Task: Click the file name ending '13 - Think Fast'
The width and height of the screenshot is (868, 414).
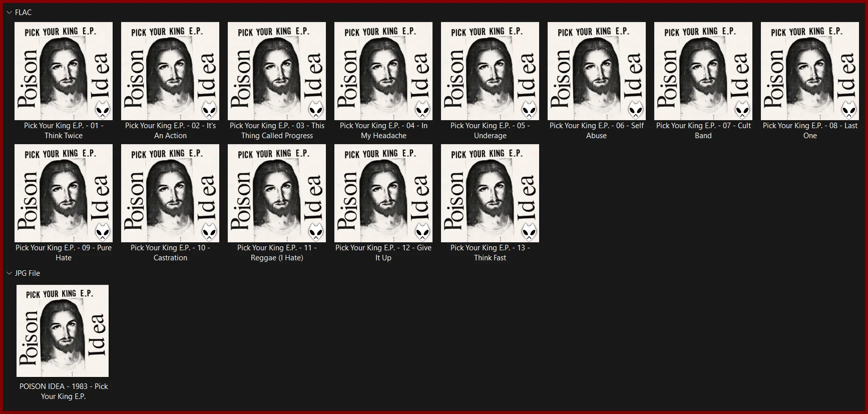Action: pos(490,253)
